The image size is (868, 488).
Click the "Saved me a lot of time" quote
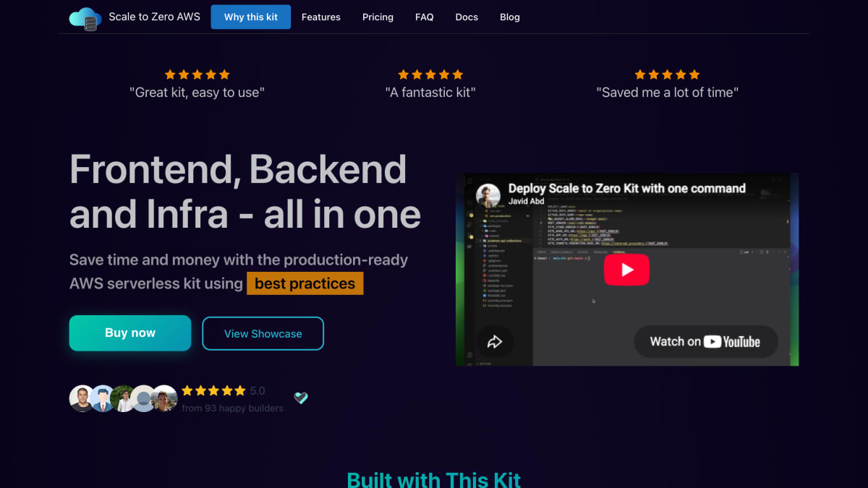[x=667, y=93]
